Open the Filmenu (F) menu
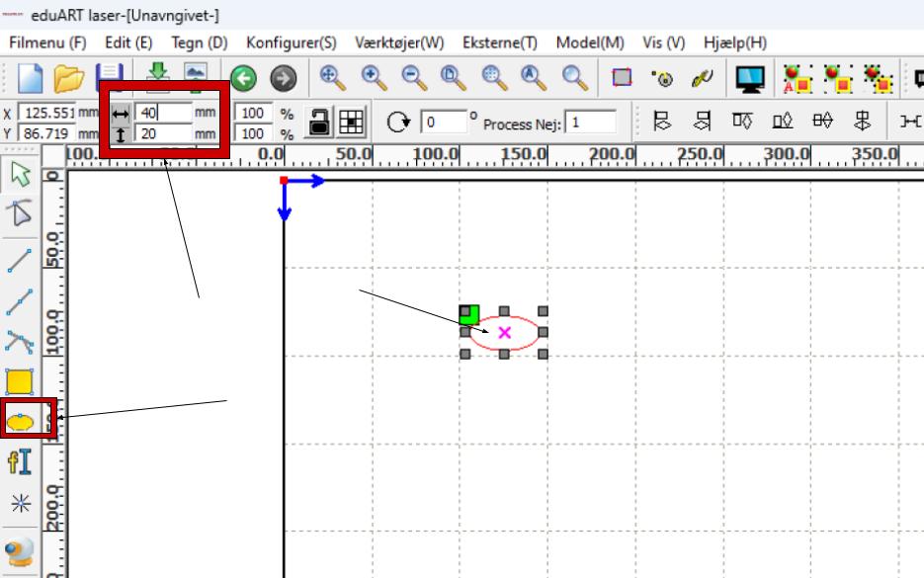Screen dimensions: 924x578 tap(47, 42)
